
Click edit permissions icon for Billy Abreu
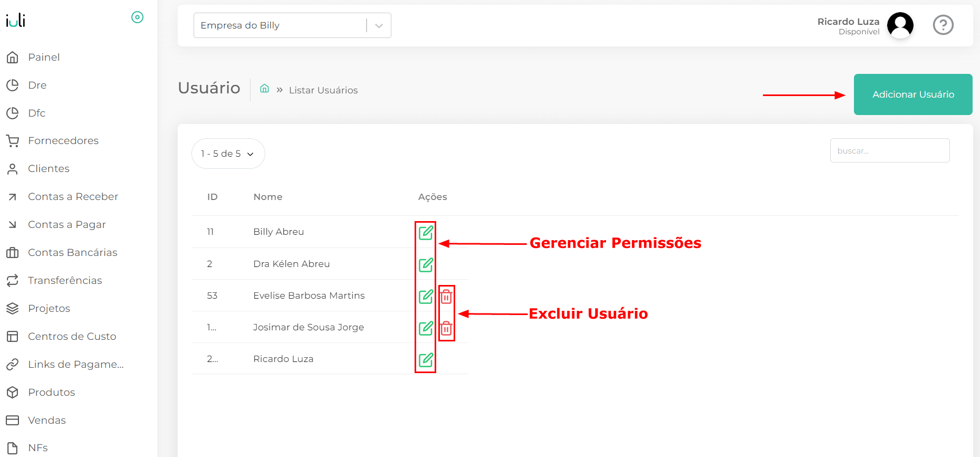click(426, 232)
